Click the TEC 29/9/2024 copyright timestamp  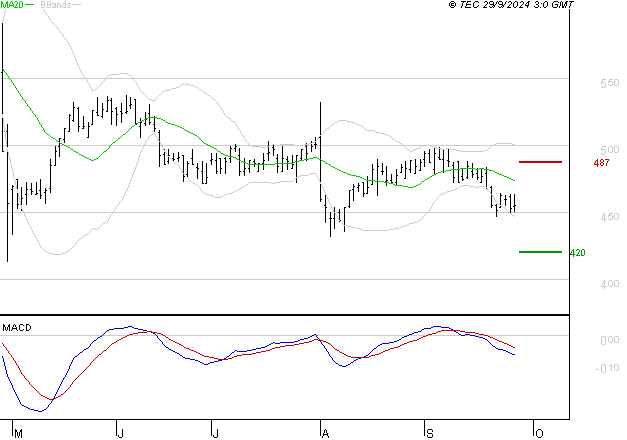[x=511, y=4]
